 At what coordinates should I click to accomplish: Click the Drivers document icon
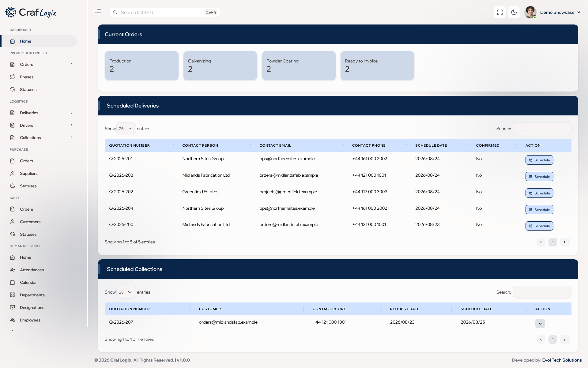(x=13, y=125)
